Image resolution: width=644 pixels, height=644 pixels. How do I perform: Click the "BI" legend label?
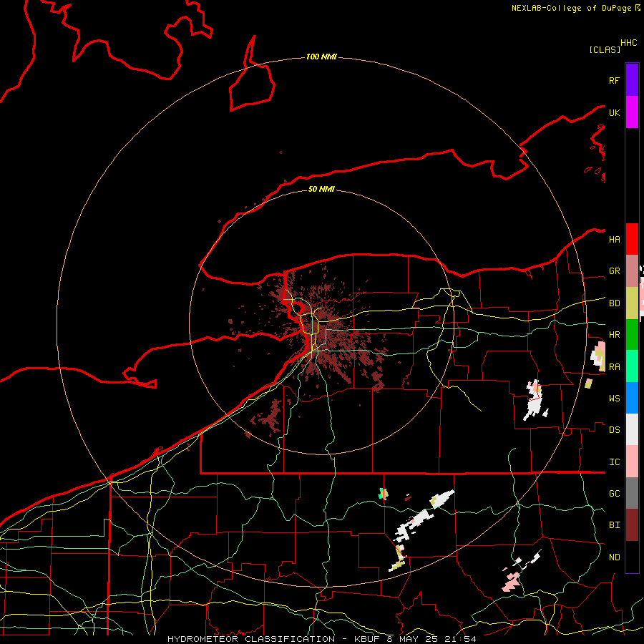tap(614, 525)
